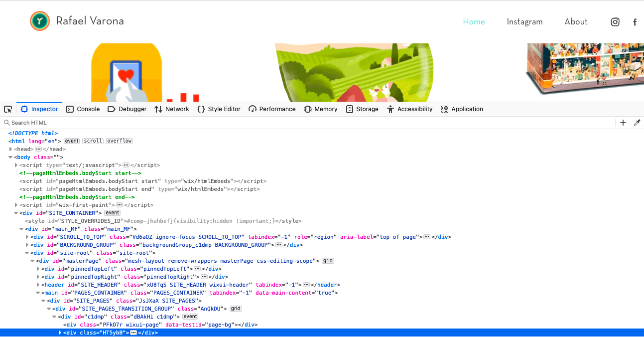Open the About page link
644x337 pixels.
(x=576, y=21)
